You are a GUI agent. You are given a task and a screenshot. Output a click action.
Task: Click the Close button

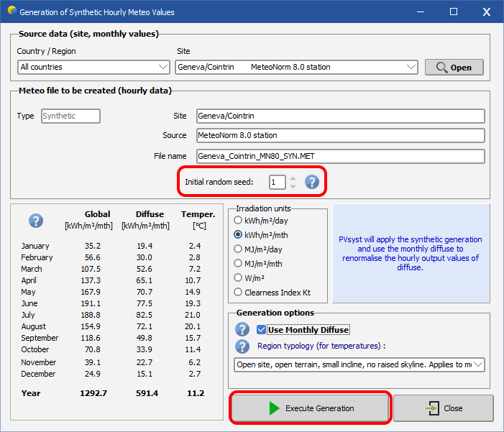click(x=444, y=408)
